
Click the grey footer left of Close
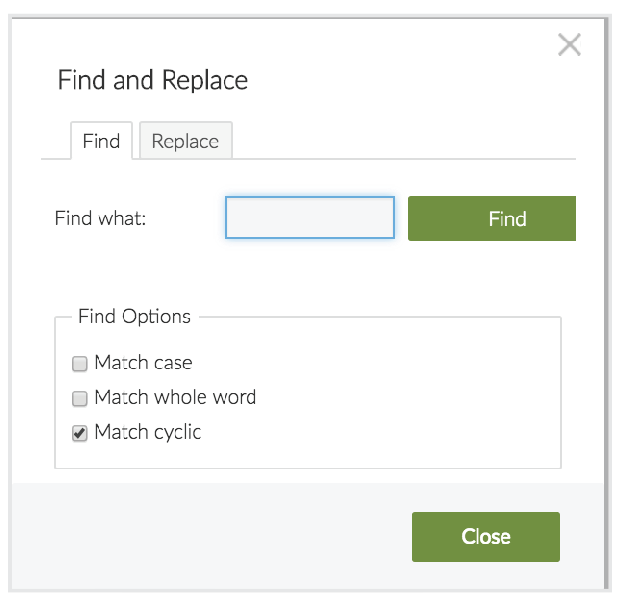pos(200,537)
